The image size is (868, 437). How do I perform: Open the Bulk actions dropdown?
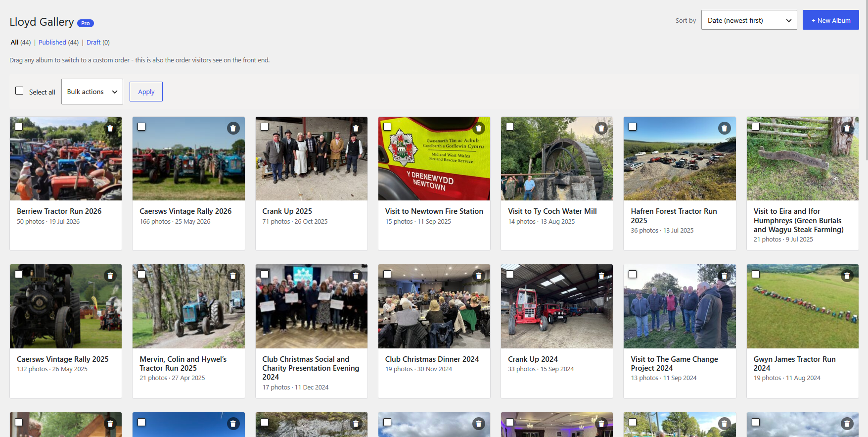(x=92, y=92)
